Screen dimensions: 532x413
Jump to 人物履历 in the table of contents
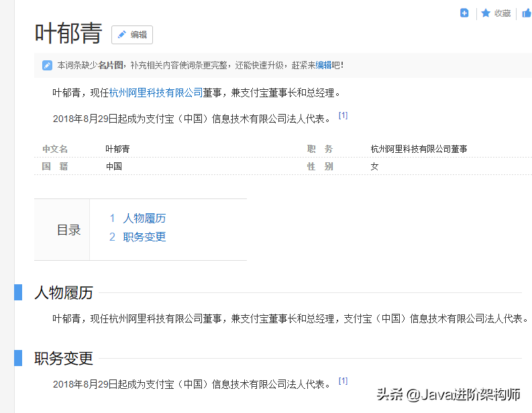144,218
